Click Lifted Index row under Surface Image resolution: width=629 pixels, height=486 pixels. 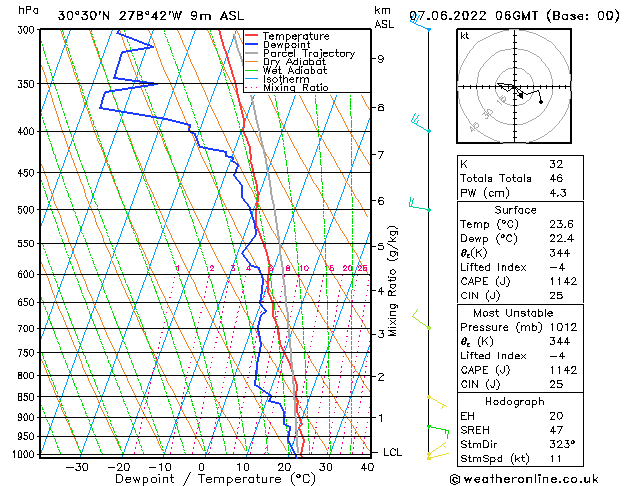520,267
